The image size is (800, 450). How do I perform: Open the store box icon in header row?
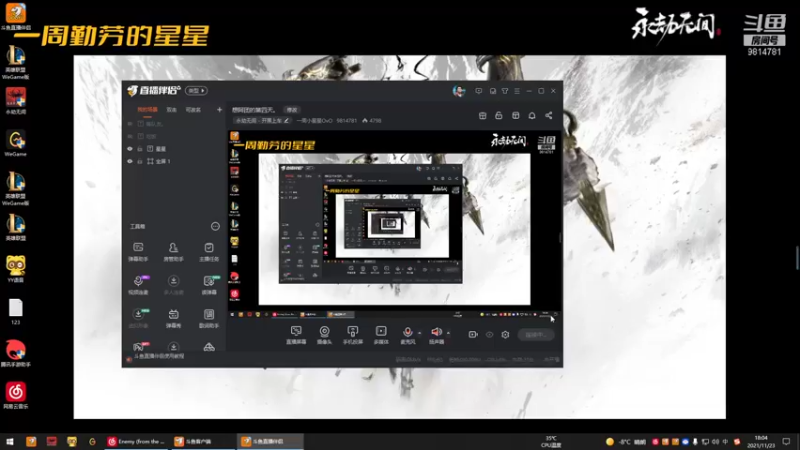[483, 116]
